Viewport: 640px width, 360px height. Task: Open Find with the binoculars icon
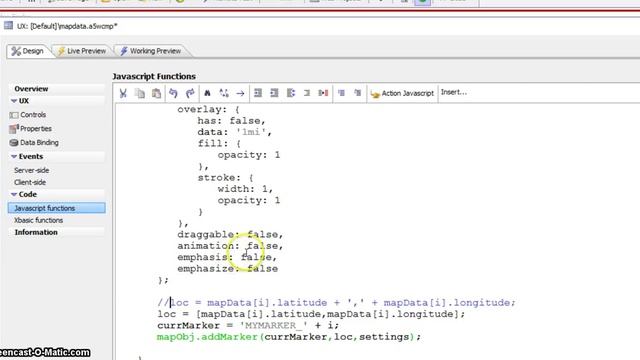[207, 93]
